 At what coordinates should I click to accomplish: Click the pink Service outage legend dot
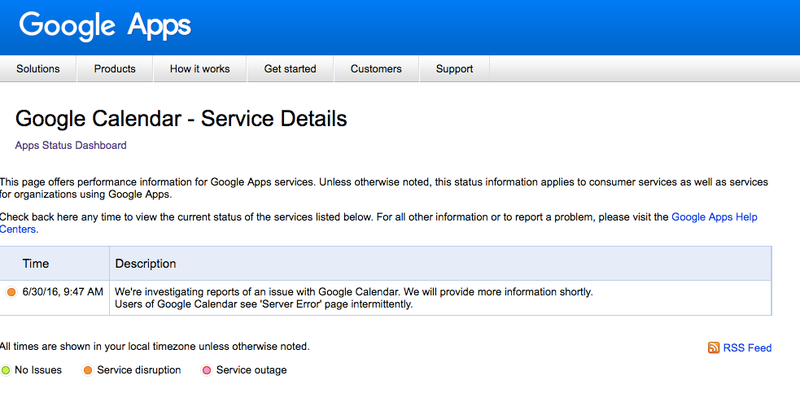pos(207,370)
